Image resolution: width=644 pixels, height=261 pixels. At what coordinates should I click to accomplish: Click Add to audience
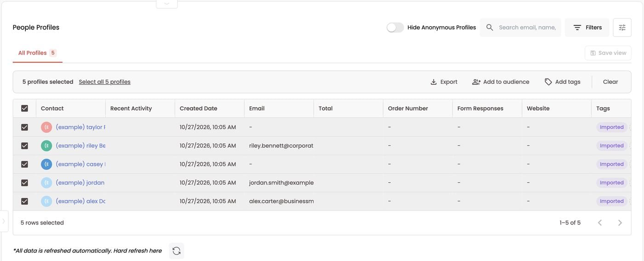coord(500,82)
